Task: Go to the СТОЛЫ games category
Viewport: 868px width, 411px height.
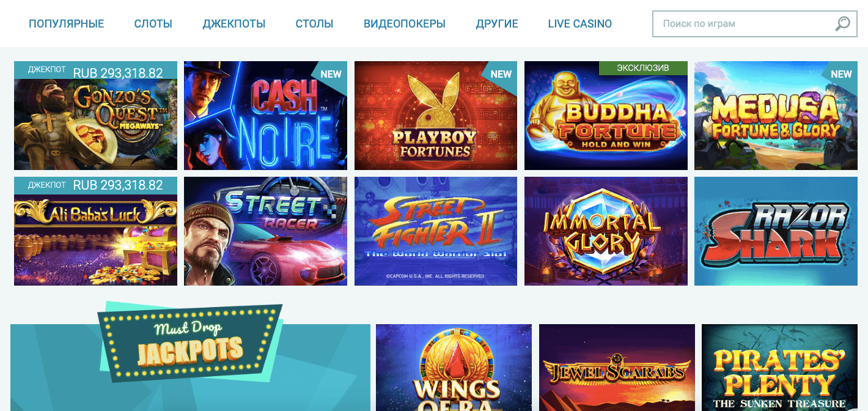Action: point(314,24)
